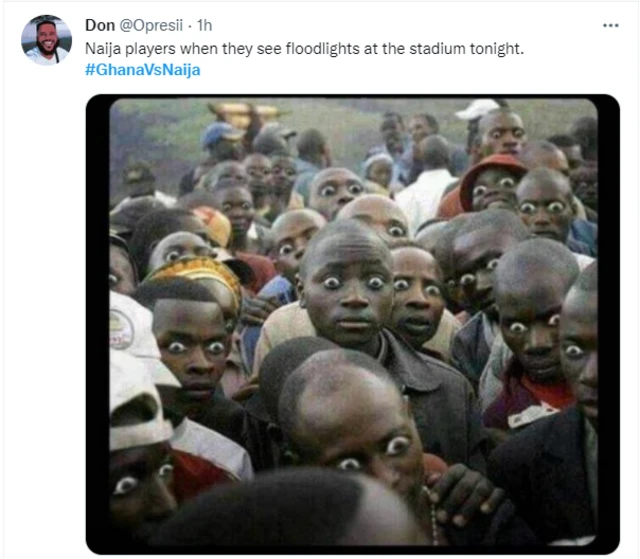The height and width of the screenshot is (559, 640).
Task: Click the yellow patterned headscarf in photo
Action: point(198,274)
